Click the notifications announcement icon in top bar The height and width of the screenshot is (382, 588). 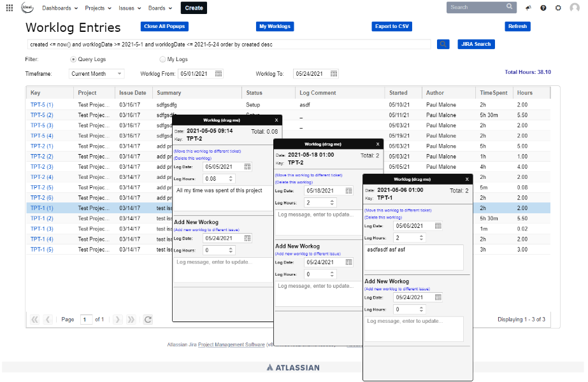click(x=527, y=8)
